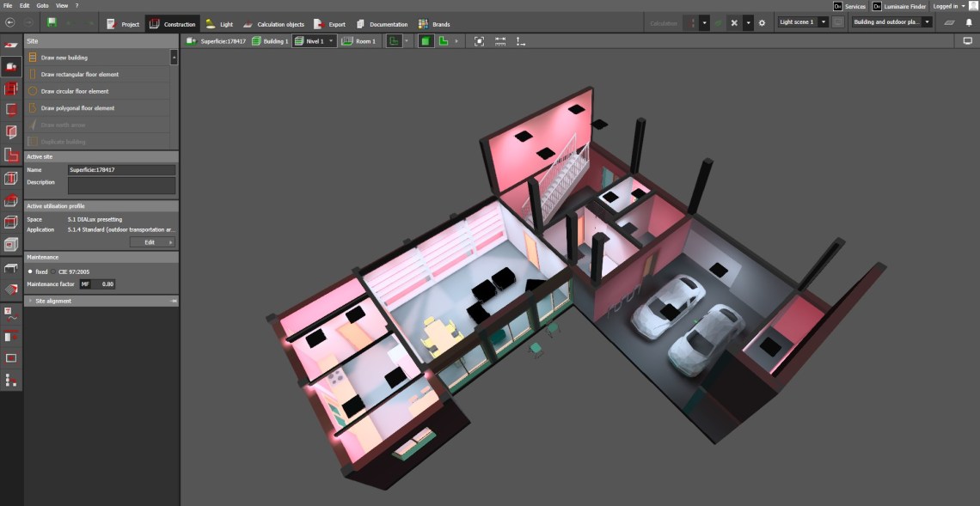Select the green 3D view icon

tap(426, 40)
